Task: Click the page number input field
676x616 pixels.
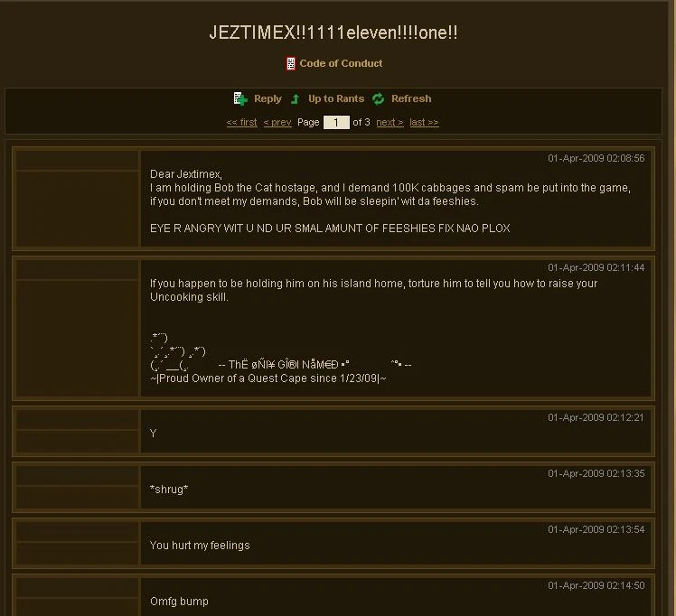Action: [x=336, y=122]
